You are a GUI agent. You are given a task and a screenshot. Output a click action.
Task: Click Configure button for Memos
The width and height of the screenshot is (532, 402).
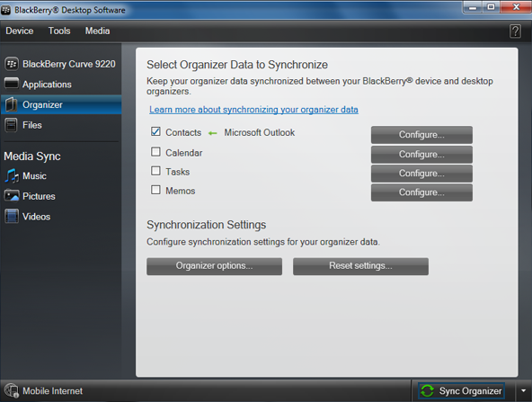click(421, 192)
